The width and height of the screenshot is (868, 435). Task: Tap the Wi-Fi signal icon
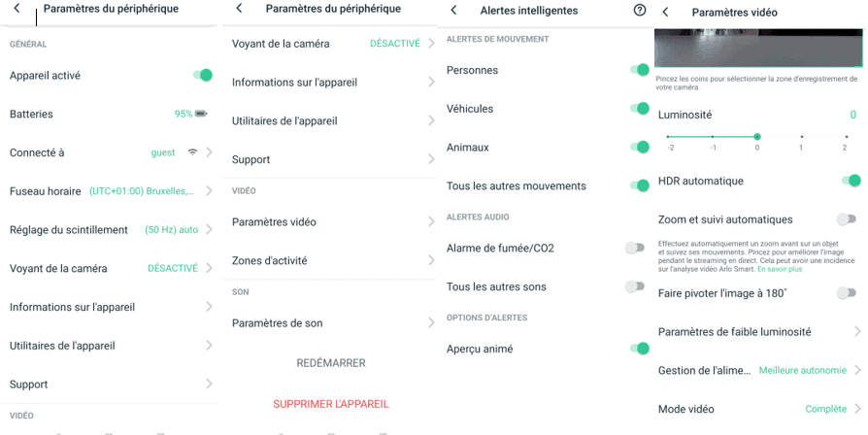(192, 152)
